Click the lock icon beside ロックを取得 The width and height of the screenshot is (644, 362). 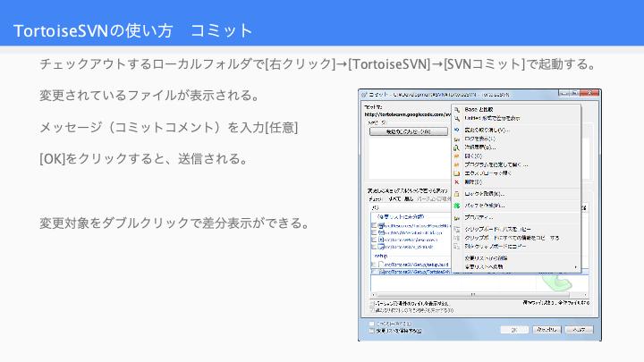tap(457, 194)
